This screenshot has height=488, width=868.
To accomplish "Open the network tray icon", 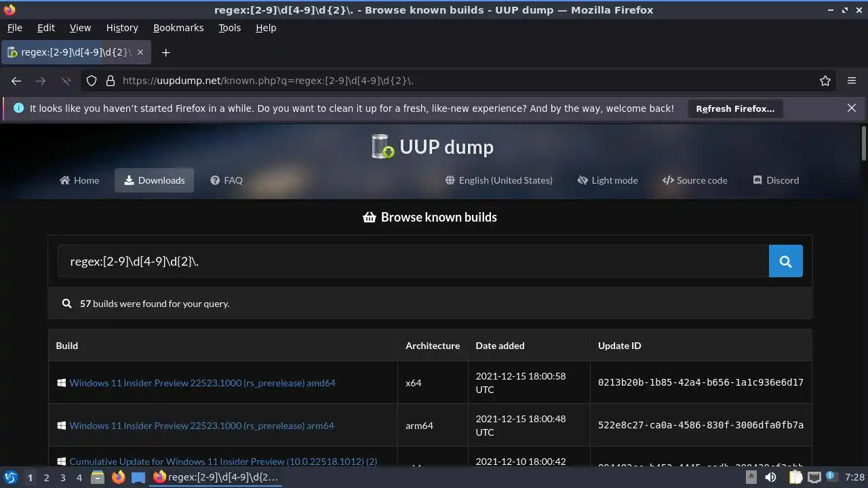I will point(814,477).
